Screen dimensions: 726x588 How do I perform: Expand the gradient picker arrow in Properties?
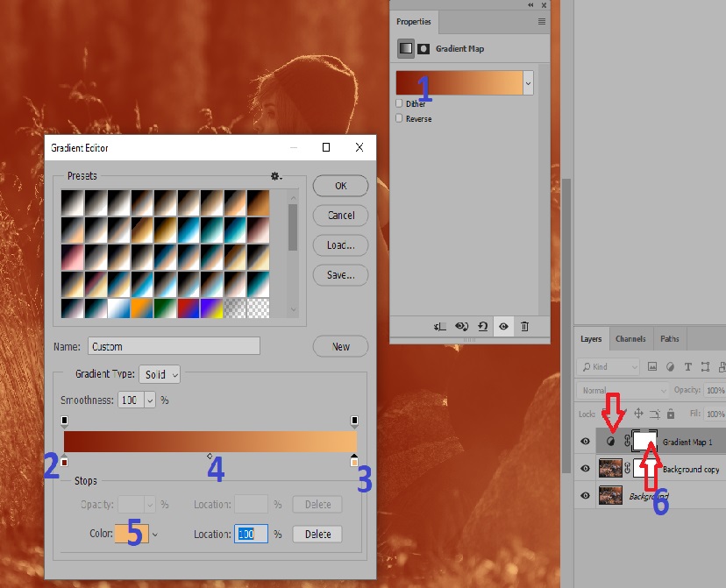coord(528,83)
